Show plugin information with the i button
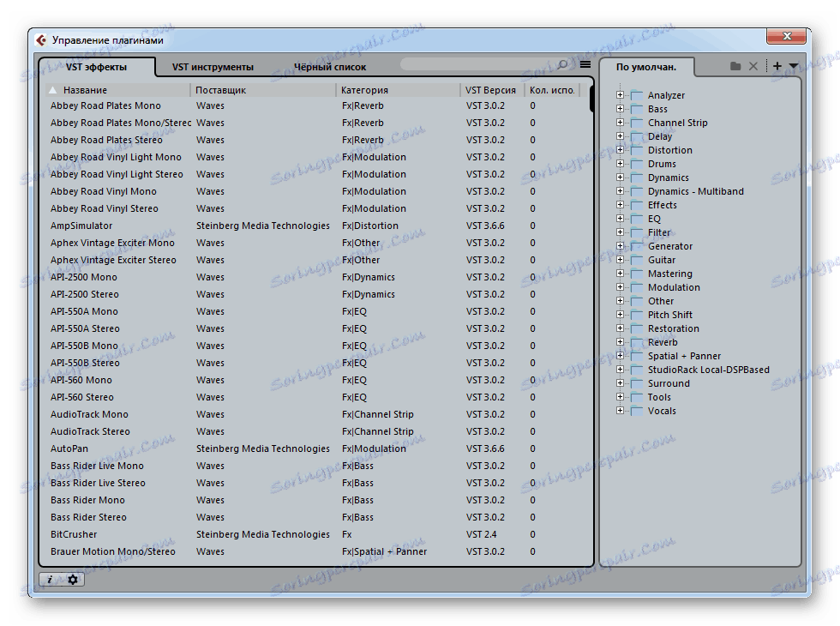This screenshot has width=840, height=626. pyautogui.click(x=50, y=580)
